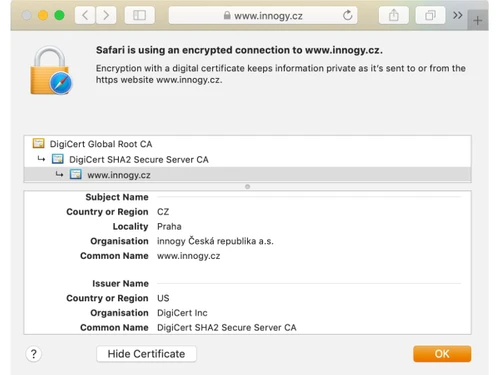Select DigiCert Global Root CA certificate

click(x=247, y=144)
